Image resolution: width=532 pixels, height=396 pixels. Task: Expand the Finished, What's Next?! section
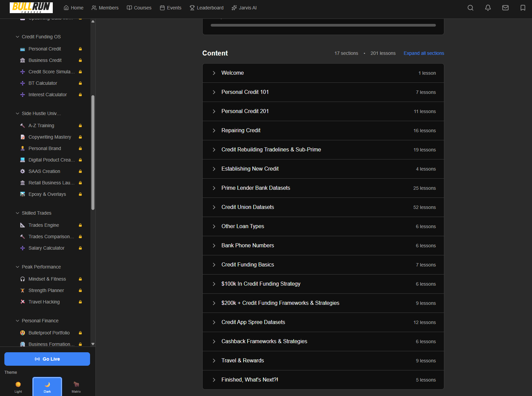pyautogui.click(x=323, y=380)
